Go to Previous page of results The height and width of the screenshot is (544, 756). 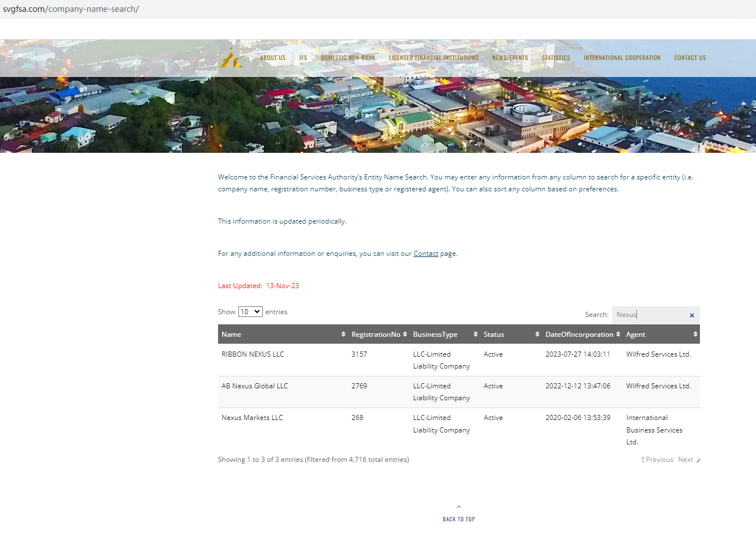[659, 460]
